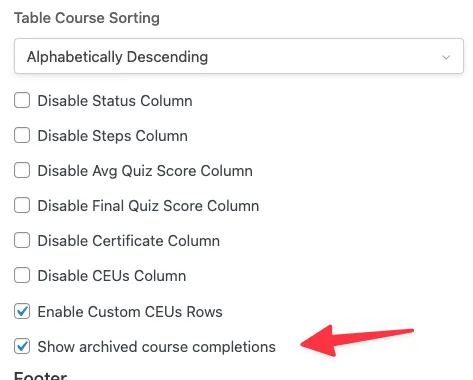Click the "Show archived course completions" label text
The height and width of the screenshot is (380, 473).
[157, 347]
